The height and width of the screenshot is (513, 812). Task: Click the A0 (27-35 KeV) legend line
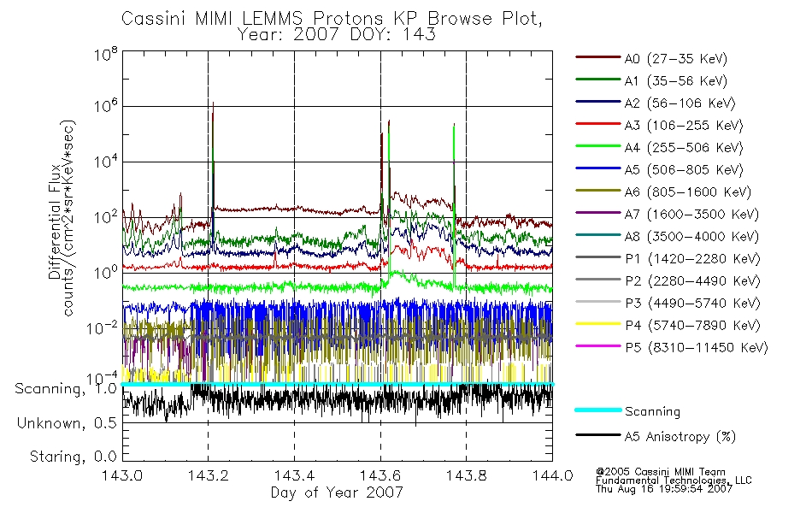pyautogui.click(x=598, y=57)
